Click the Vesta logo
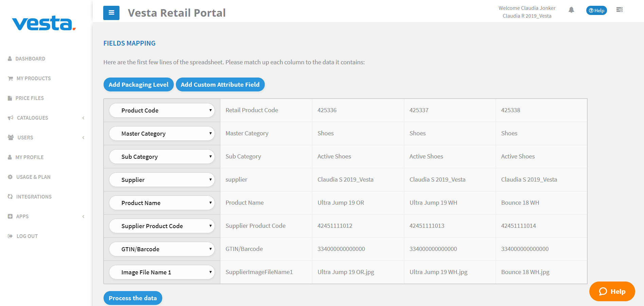This screenshot has width=644, height=306. (x=44, y=23)
